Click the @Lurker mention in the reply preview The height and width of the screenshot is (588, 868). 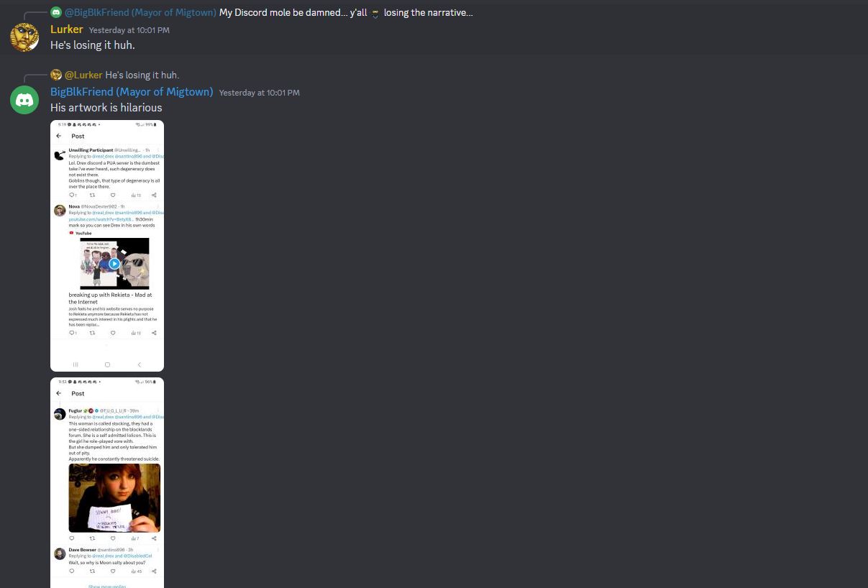[x=83, y=75]
